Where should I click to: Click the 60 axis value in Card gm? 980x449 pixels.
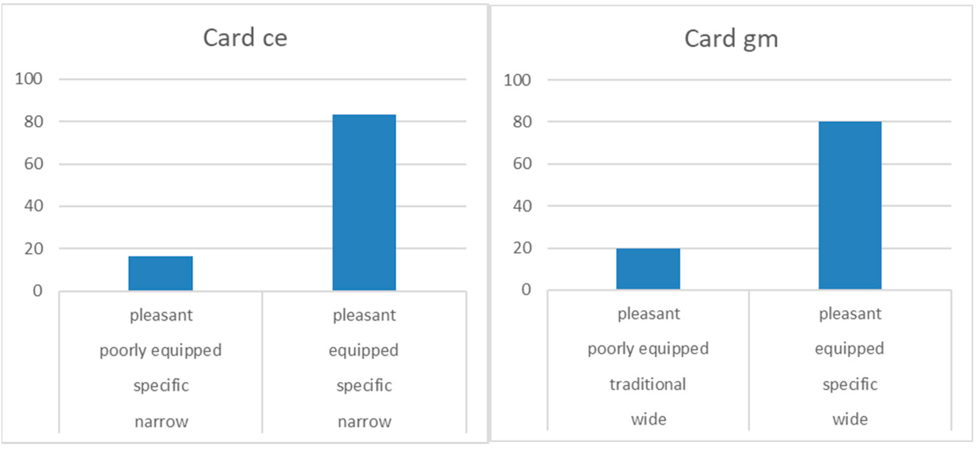click(x=522, y=164)
